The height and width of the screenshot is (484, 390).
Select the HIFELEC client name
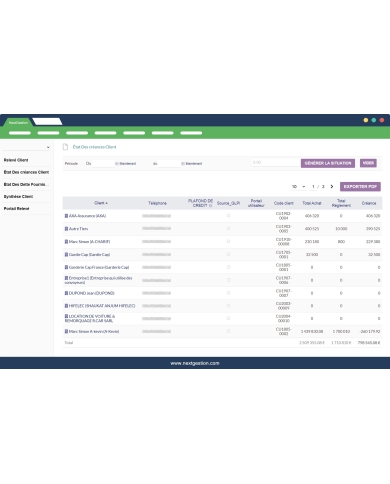point(102,306)
